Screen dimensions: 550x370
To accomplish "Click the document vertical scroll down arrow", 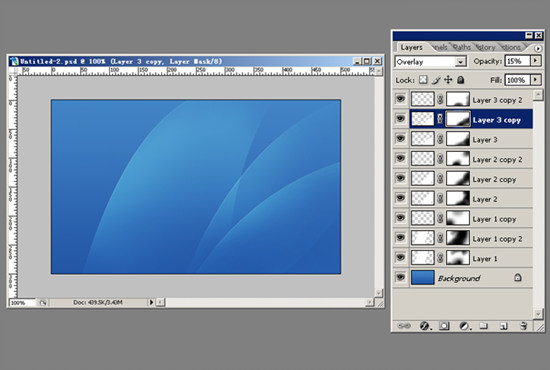I will pyautogui.click(x=378, y=292).
